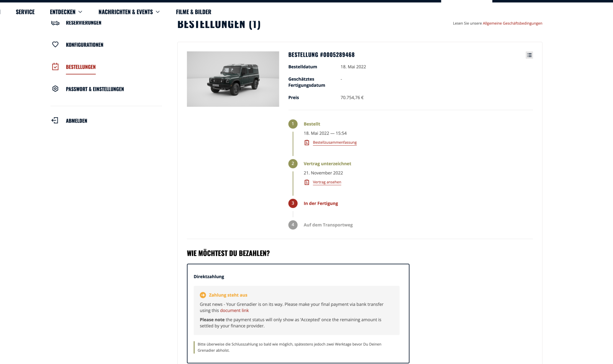Open Passwort & Einstellungen
This screenshot has height=364, width=613.
(95, 89)
